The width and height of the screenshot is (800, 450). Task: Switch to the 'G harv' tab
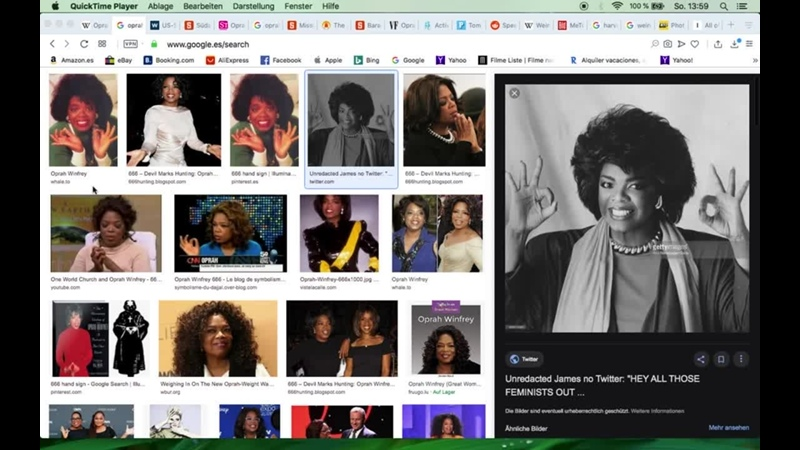coord(604,25)
